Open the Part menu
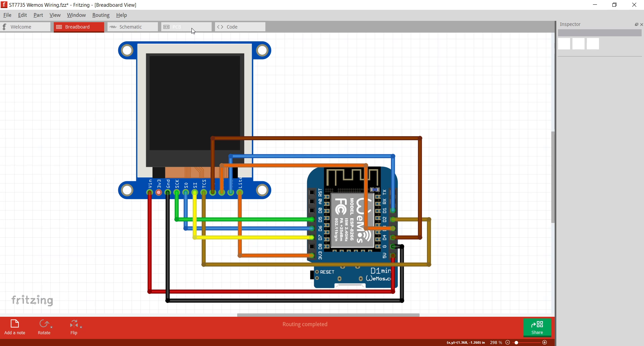This screenshot has height=346, width=644. pos(38,15)
